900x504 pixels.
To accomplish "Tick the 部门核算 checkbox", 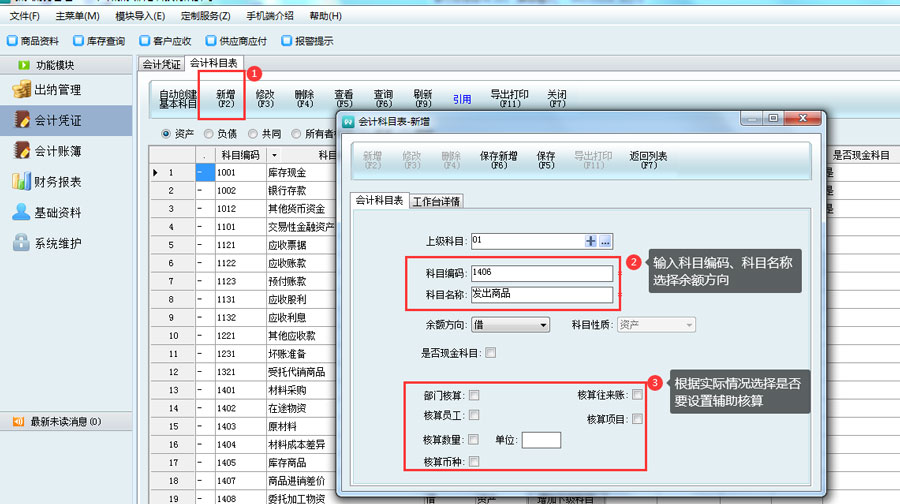I will click(474, 395).
